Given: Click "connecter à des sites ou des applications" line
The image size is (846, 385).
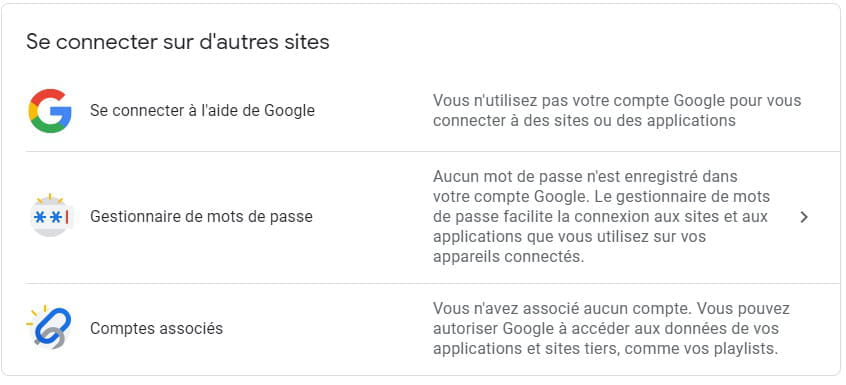Looking at the screenshot, I should [584, 120].
